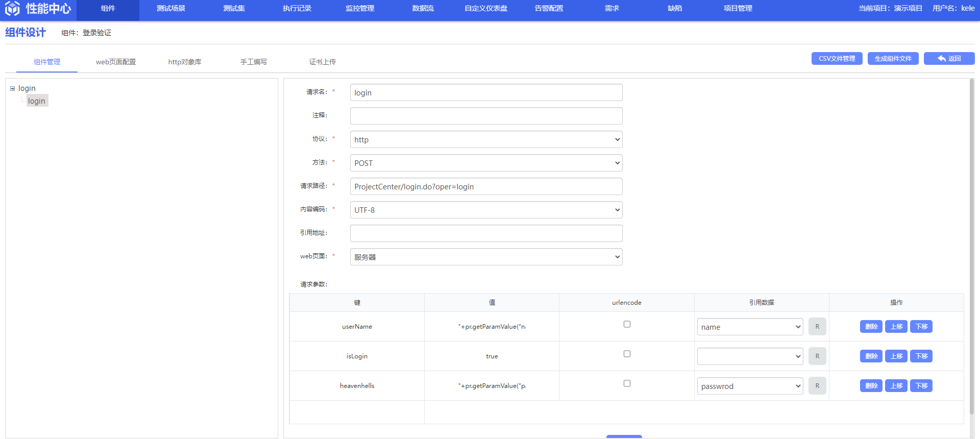Click the CSV文件管理 button

[837, 59]
